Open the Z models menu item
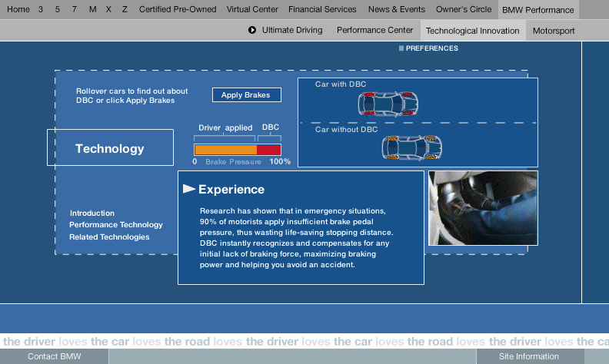 [x=125, y=9]
